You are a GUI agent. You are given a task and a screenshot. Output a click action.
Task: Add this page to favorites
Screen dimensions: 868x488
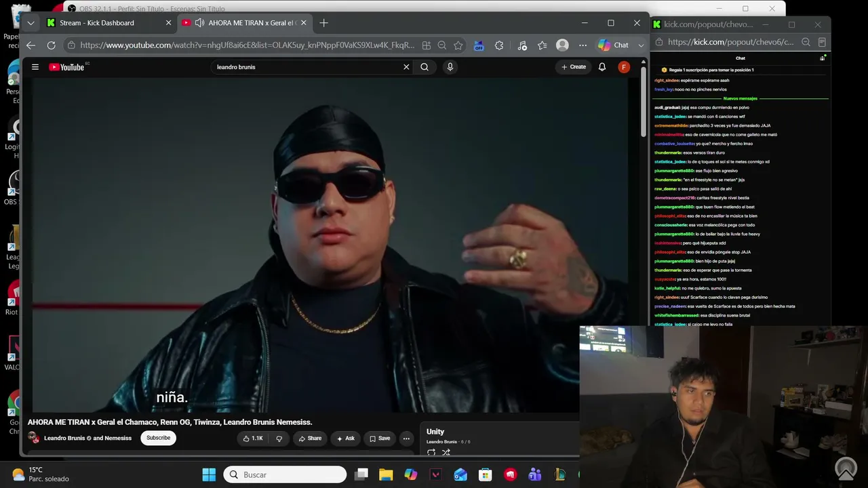(458, 45)
